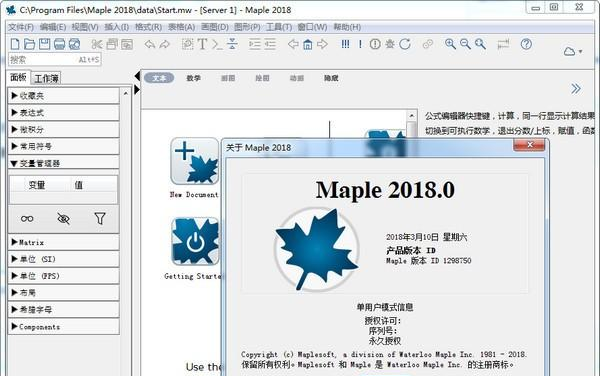Open help with the question mark icon

point(526,44)
